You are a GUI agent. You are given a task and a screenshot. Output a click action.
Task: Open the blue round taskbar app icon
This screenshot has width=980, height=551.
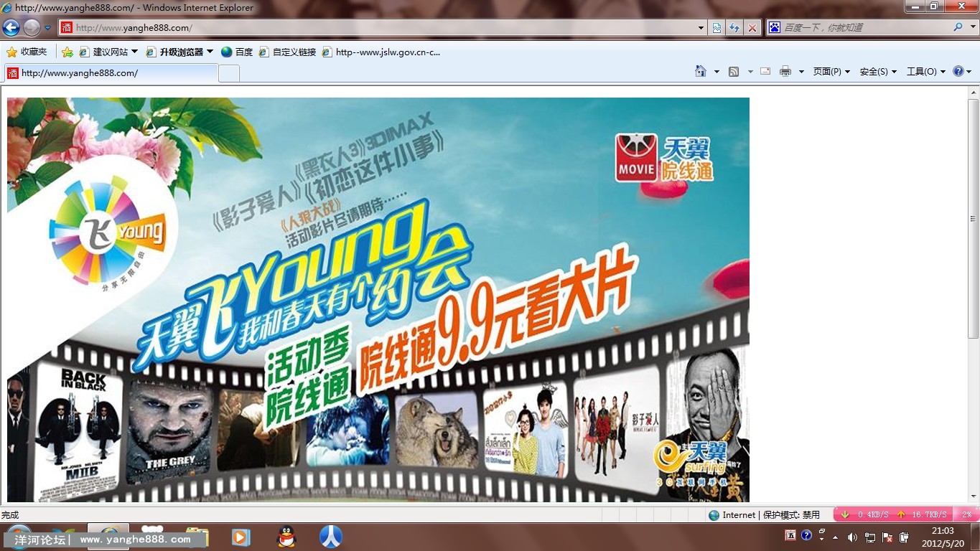pyautogui.click(x=330, y=537)
